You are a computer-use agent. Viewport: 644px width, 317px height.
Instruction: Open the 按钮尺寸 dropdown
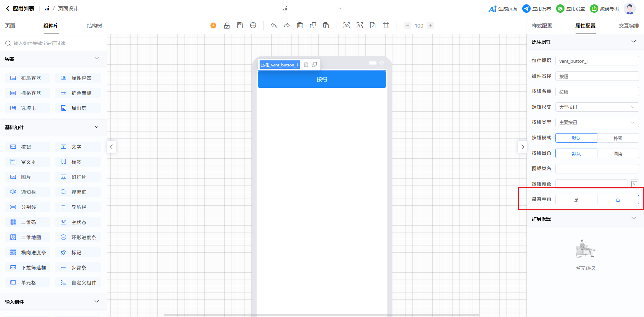(x=597, y=107)
